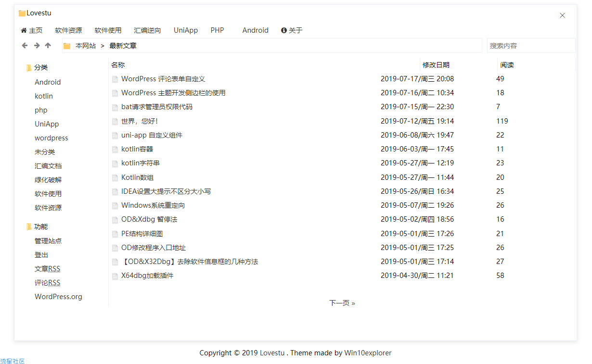
Task: Select Android category in sidebar
Action: pos(48,82)
